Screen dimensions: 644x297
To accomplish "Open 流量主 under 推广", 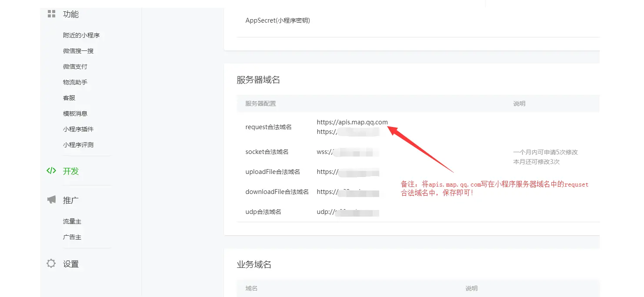I will pyautogui.click(x=72, y=221).
